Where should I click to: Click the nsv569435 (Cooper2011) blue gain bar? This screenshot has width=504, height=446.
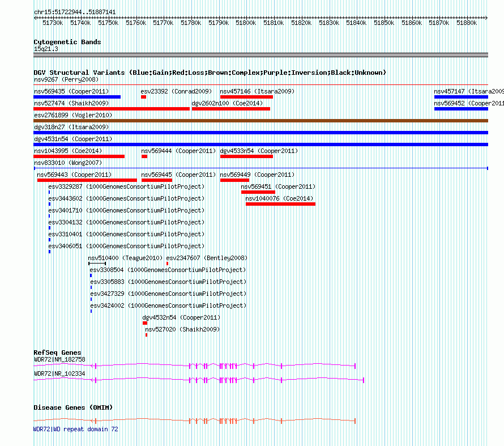click(x=77, y=97)
